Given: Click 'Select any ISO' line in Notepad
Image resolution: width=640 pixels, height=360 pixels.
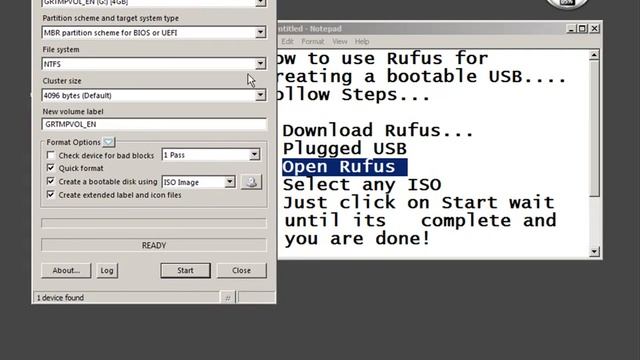Looking at the screenshot, I should point(362,185).
